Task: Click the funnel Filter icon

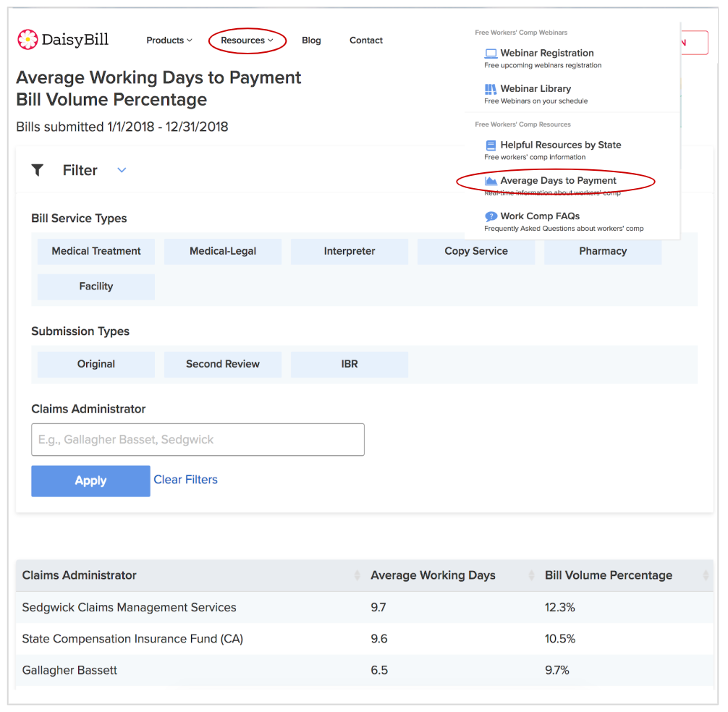Action: [x=38, y=170]
